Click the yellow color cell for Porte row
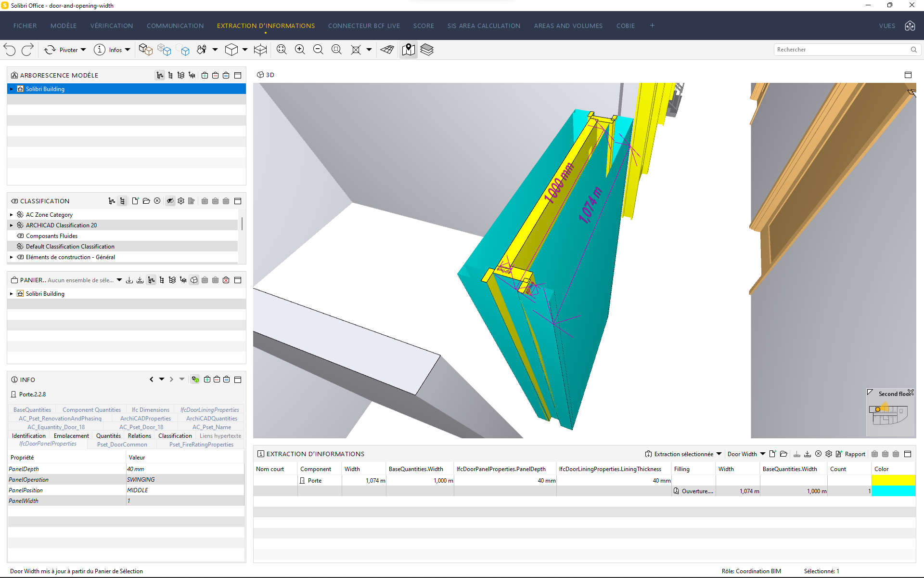Image resolution: width=924 pixels, height=578 pixels. [893, 480]
